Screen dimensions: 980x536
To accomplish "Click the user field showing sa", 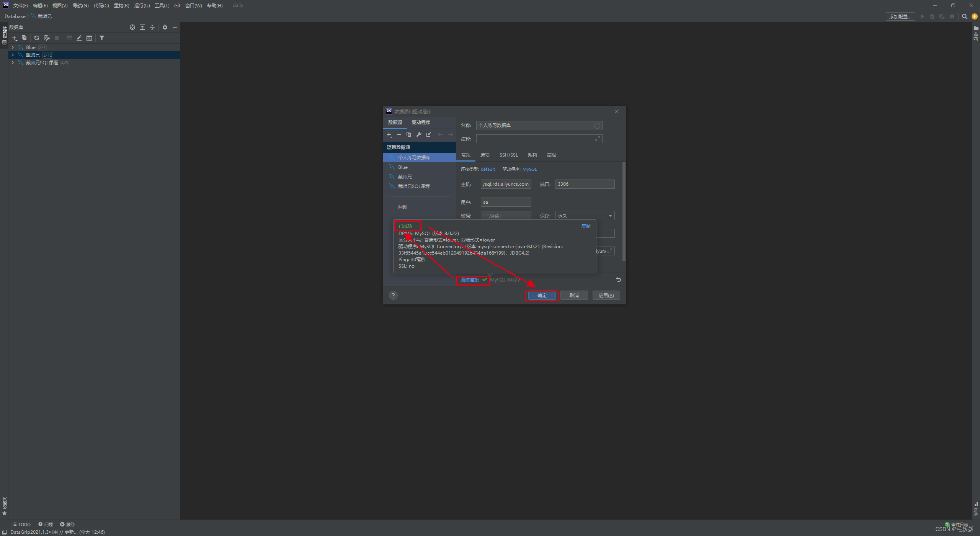I will [x=506, y=202].
